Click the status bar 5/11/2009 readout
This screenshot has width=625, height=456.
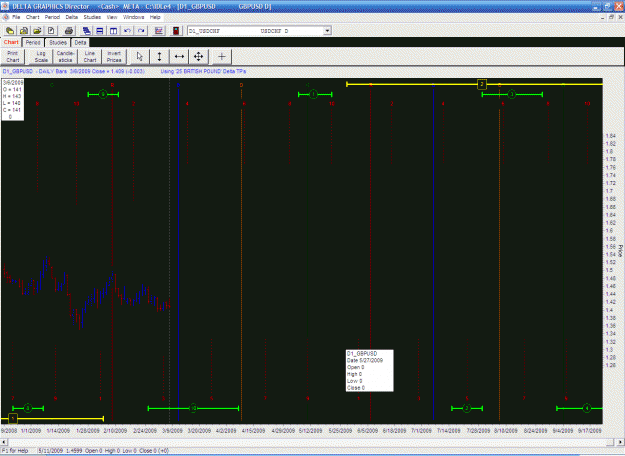(x=104, y=451)
